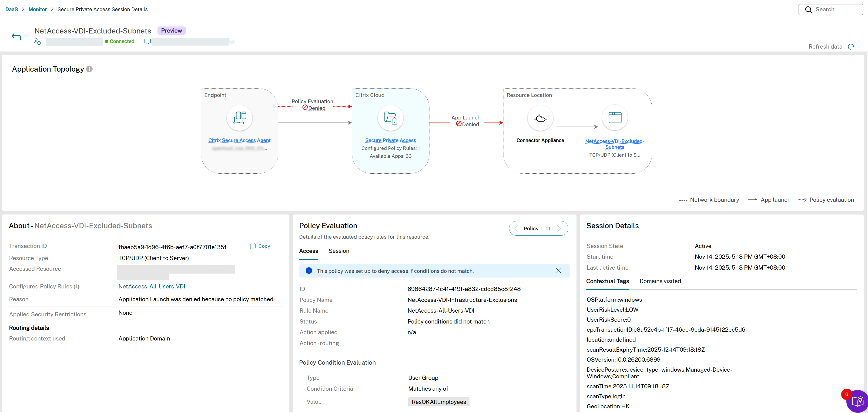
Task: Open the NetAccess-All-Users-VDI policy rule link
Action: (152, 286)
